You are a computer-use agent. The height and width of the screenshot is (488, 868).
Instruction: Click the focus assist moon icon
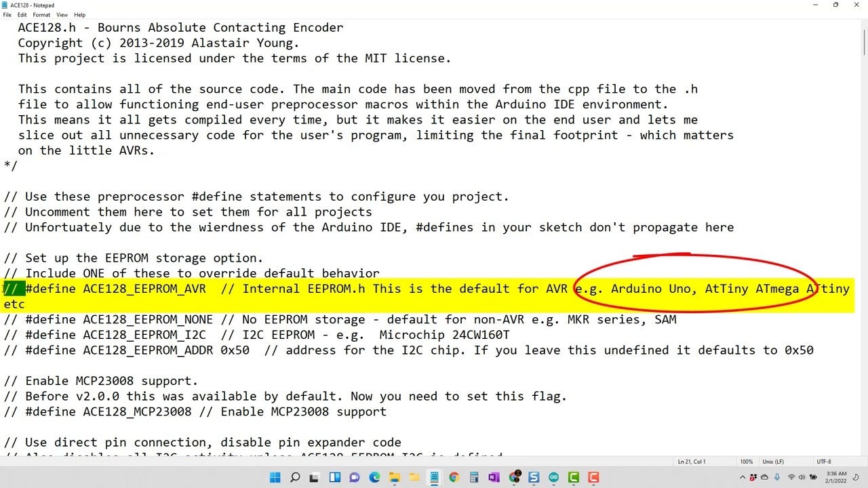[x=856, y=477]
